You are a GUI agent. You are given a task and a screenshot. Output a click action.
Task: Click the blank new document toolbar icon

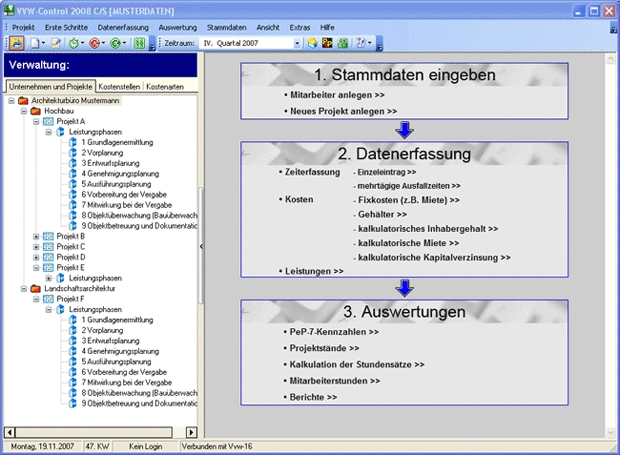35,44
